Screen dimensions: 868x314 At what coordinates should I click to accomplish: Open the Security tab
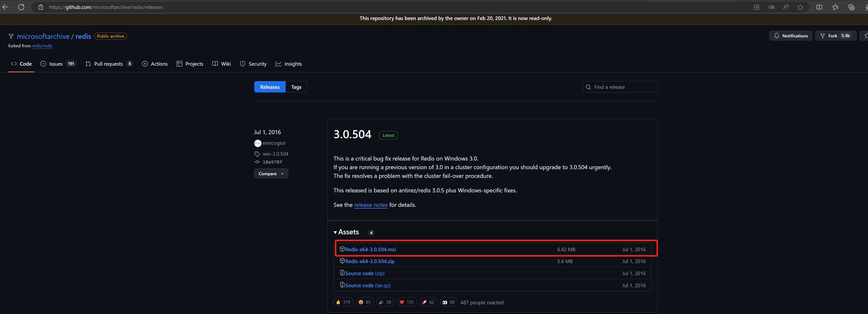click(253, 64)
